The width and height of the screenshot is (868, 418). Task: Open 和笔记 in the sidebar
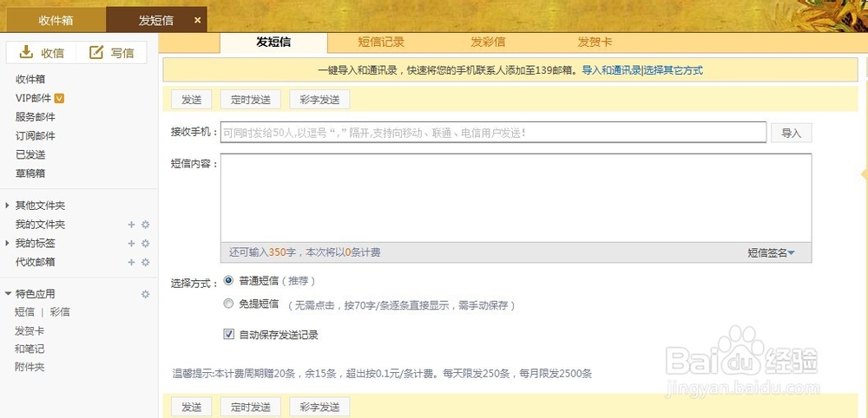[30, 349]
